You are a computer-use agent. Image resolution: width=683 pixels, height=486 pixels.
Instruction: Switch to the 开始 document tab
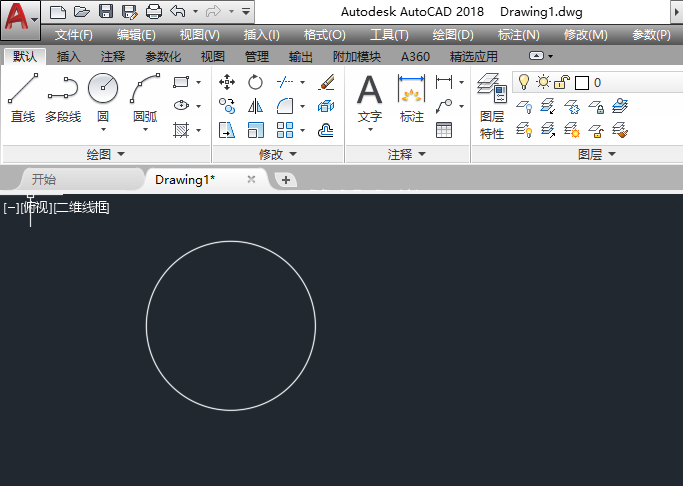point(44,180)
